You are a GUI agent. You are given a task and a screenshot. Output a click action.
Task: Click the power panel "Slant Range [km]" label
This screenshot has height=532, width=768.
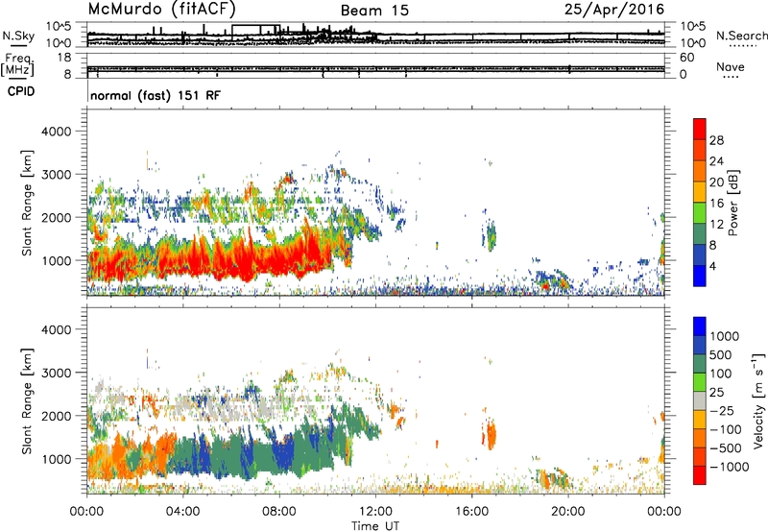pyautogui.click(x=27, y=203)
